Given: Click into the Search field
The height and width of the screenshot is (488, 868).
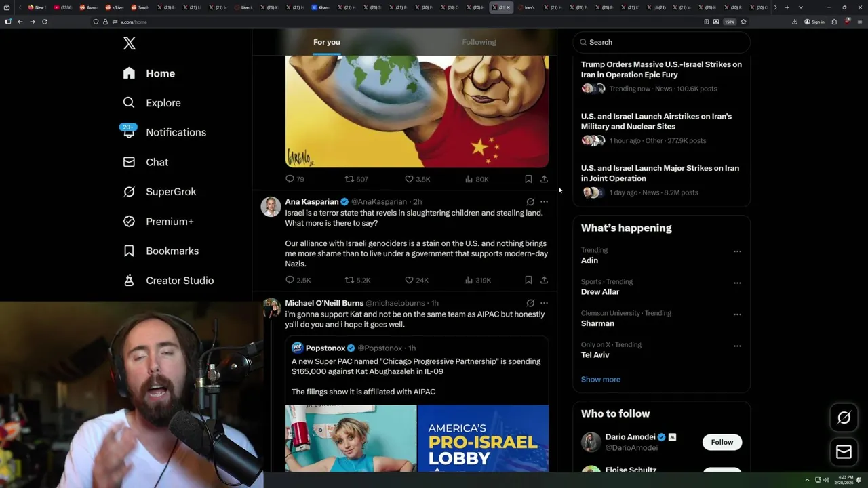Looking at the screenshot, I should click(x=661, y=42).
